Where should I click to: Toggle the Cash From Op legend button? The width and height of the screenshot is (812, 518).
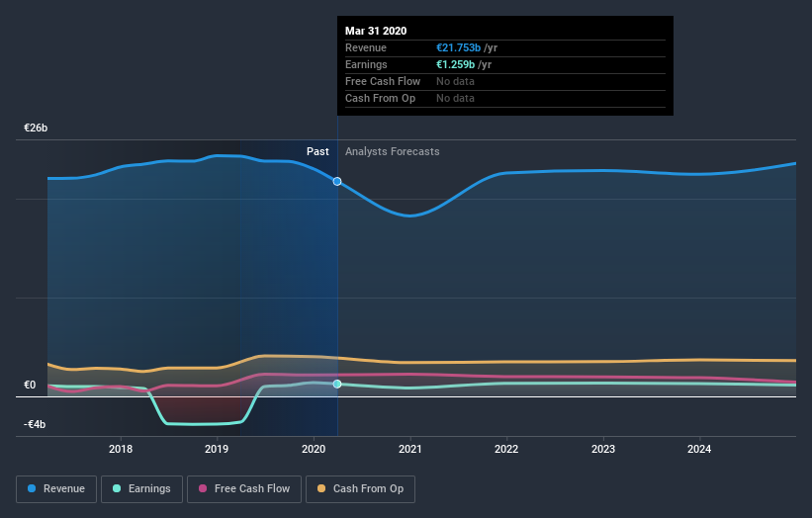pos(360,489)
